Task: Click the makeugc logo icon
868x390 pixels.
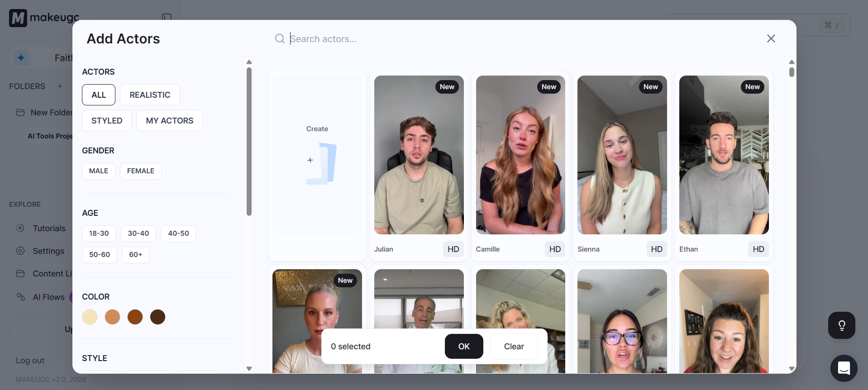Action: (18, 18)
